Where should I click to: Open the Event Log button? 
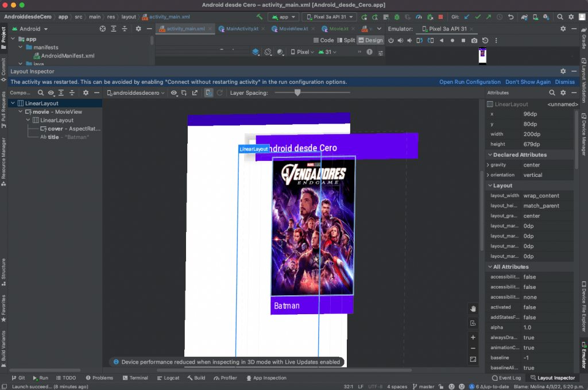click(x=506, y=378)
